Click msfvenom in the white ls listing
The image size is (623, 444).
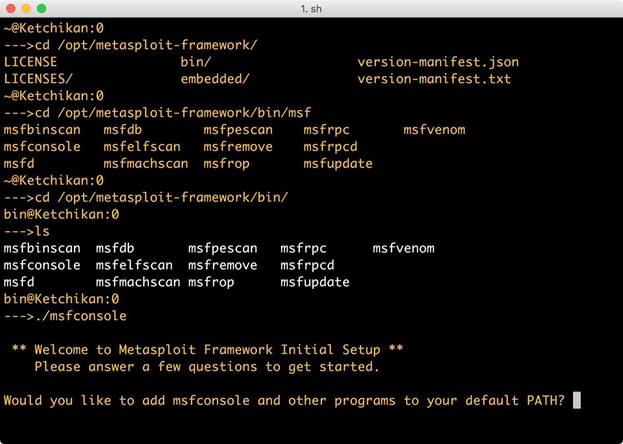pos(403,248)
